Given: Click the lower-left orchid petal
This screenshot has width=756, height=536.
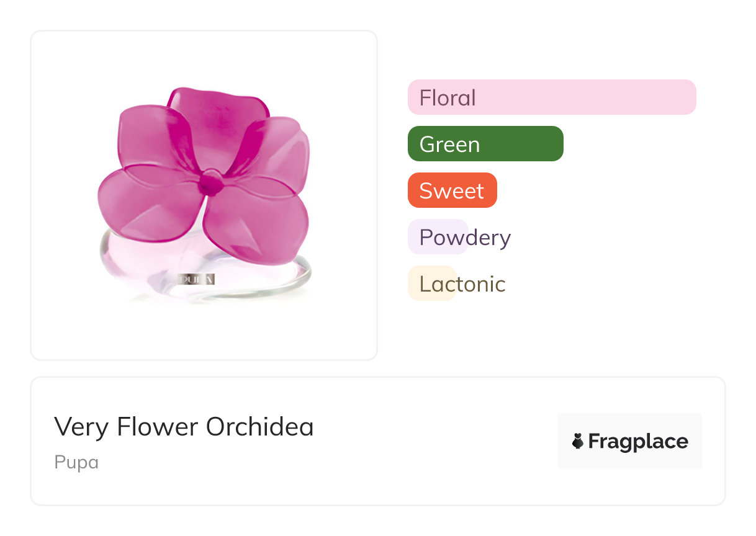Looking at the screenshot, I should [x=146, y=205].
